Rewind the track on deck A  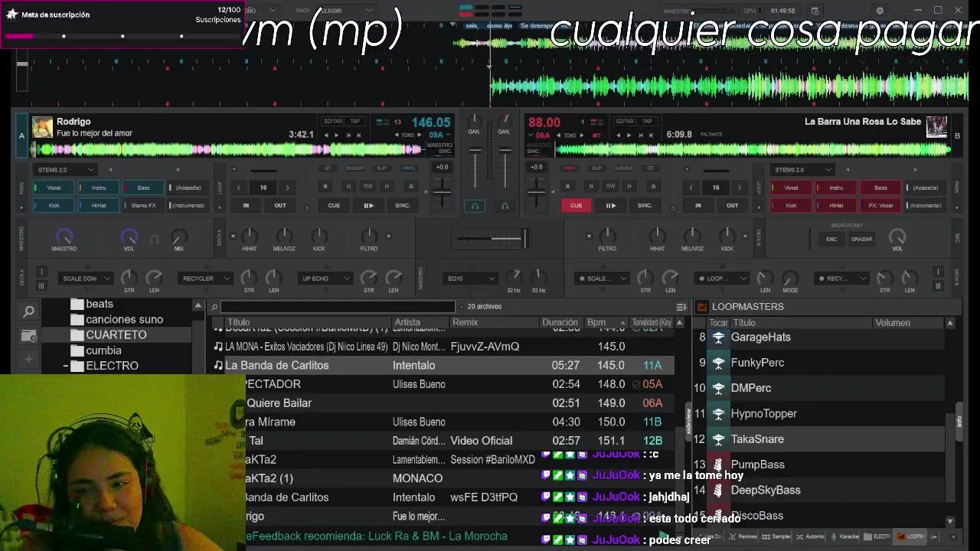(x=349, y=186)
